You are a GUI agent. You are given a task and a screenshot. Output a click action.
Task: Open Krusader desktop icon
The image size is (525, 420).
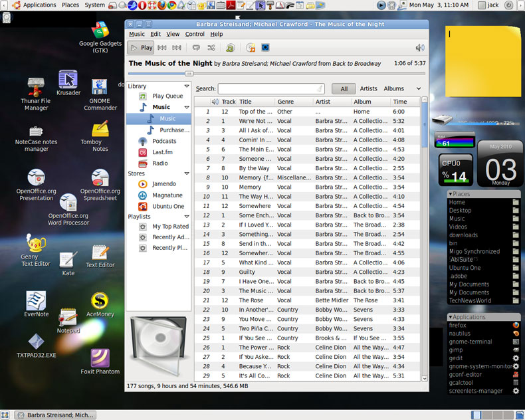click(x=68, y=82)
